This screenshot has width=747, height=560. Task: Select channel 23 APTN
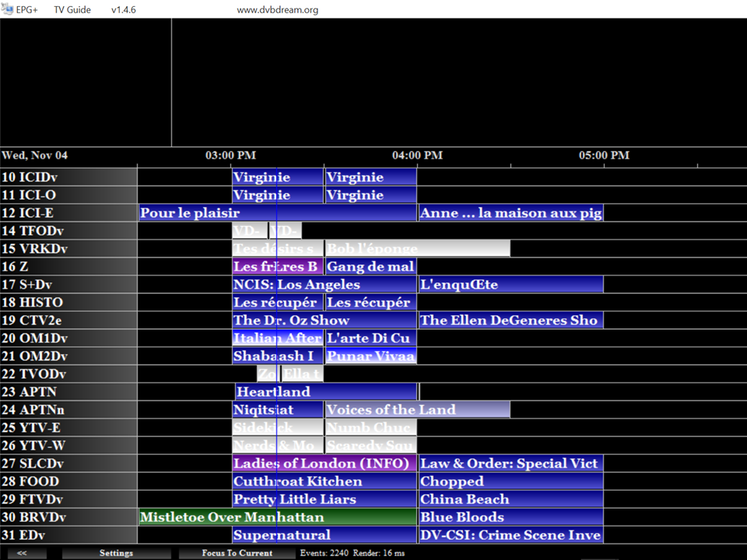[68, 392]
